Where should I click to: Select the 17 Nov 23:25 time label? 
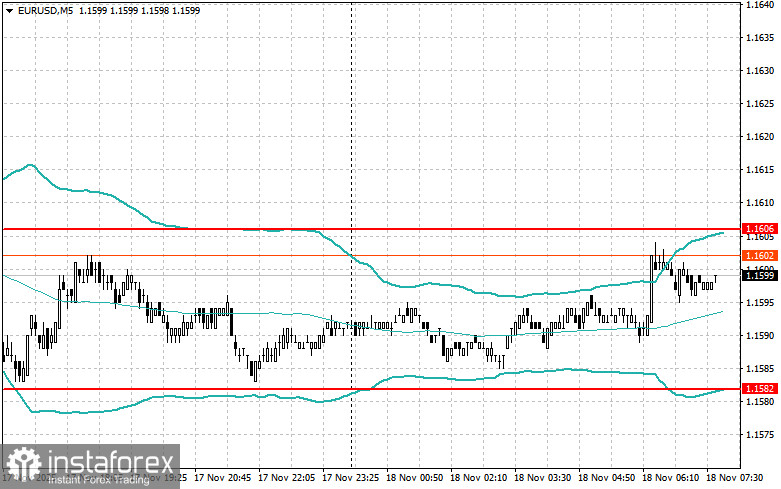351,478
